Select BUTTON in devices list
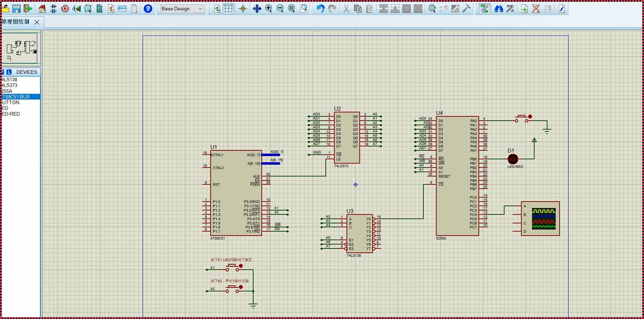This screenshot has width=644, height=319. (x=21, y=102)
